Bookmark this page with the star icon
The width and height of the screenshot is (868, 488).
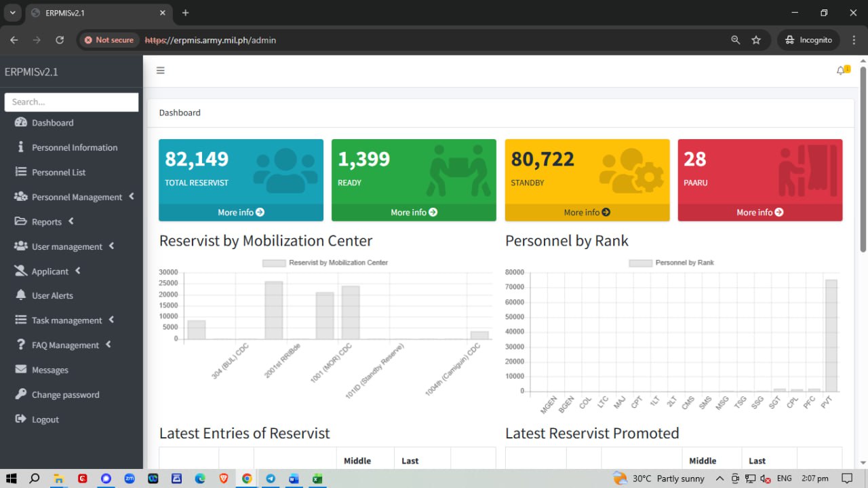tap(756, 40)
